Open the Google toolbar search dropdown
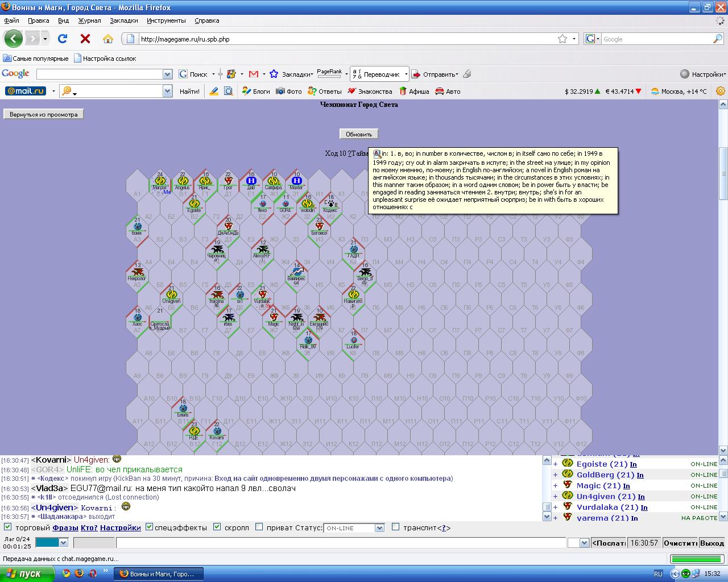This screenshot has width=728, height=582. tap(167, 74)
